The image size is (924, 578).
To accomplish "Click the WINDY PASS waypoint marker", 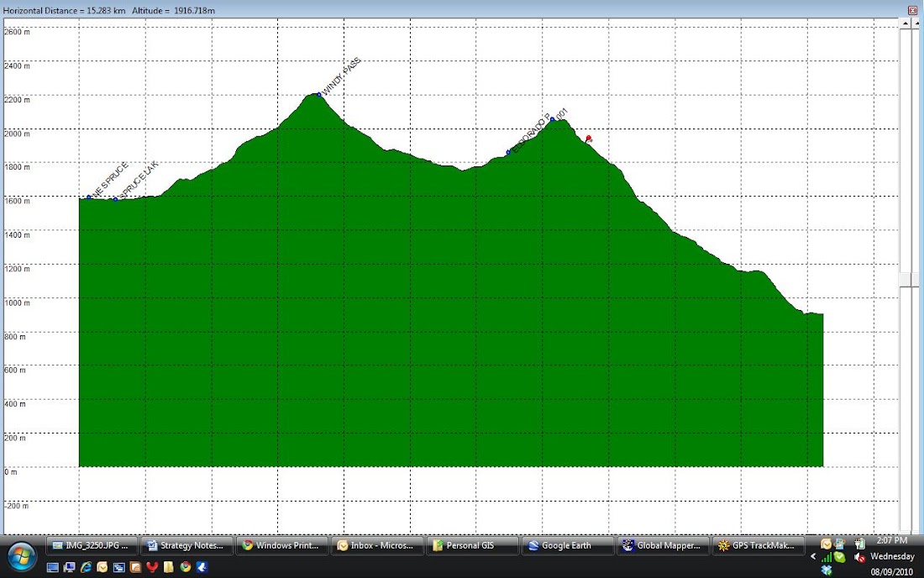I will (319, 94).
